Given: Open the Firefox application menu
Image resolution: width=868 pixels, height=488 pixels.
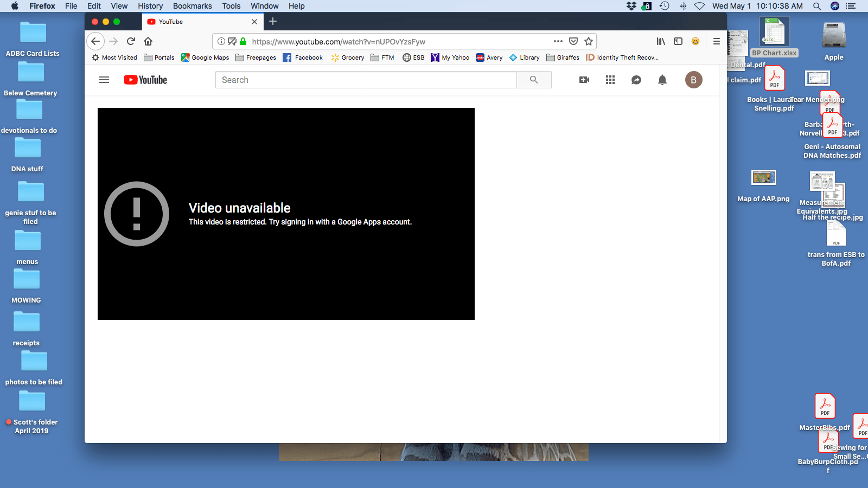Looking at the screenshot, I should [42, 6].
